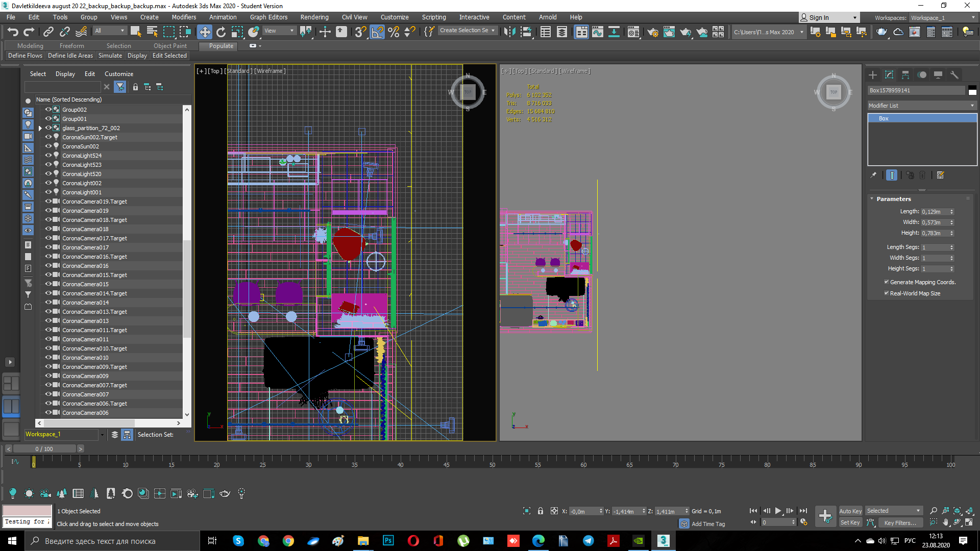Hide CoronaLight524 with eye icon
980x551 pixels.
tap(48, 156)
